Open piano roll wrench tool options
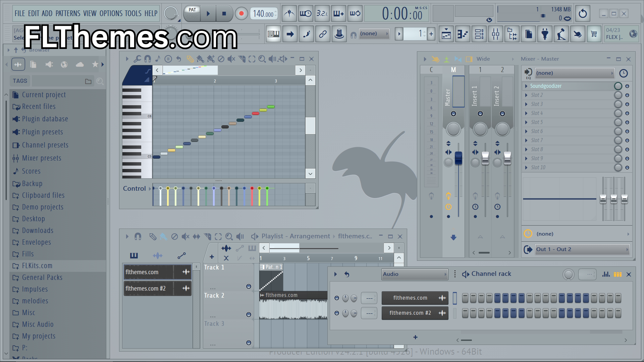 137,59
